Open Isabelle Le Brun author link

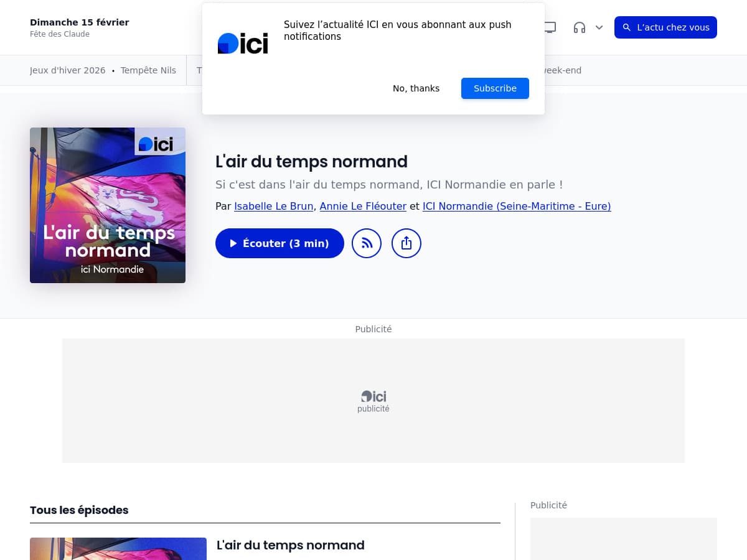(x=273, y=206)
